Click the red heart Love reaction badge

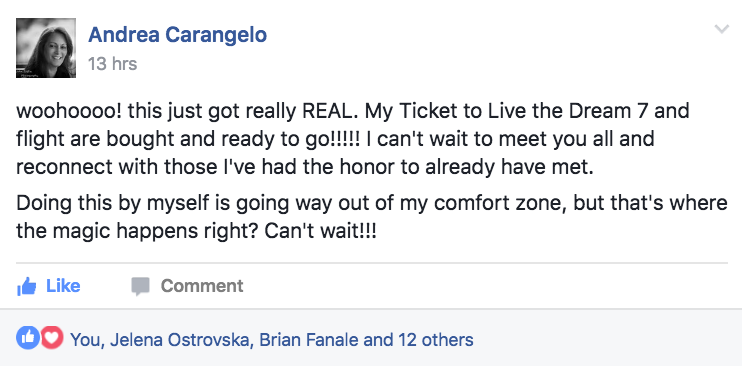[52, 338]
